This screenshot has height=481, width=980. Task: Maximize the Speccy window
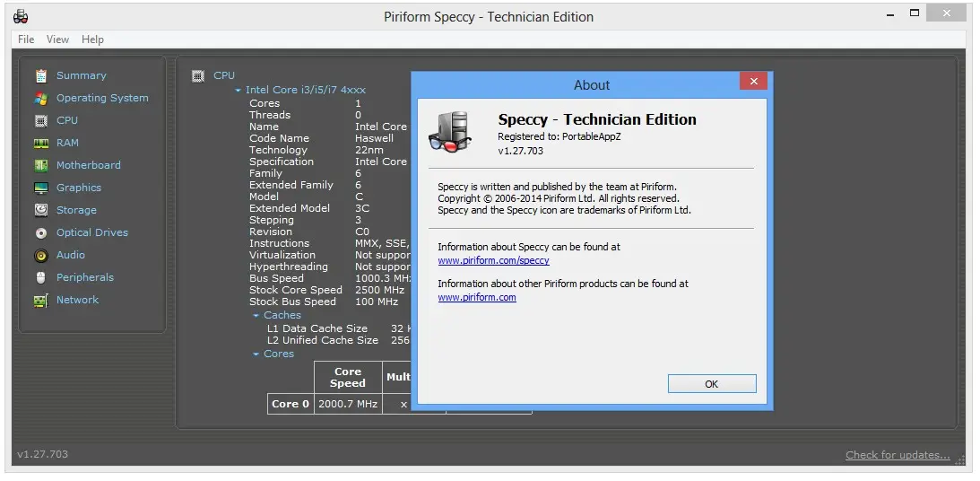tap(915, 13)
